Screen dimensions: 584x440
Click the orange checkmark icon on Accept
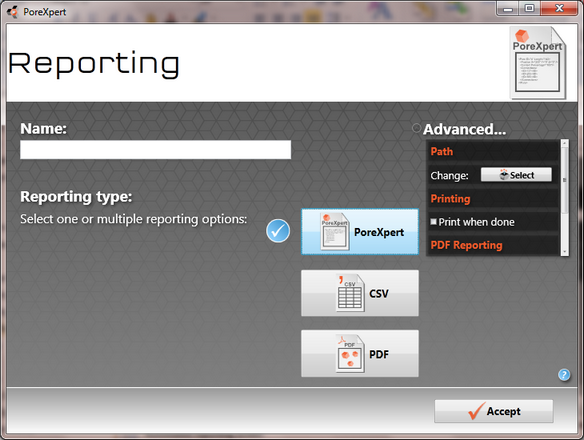click(x=476, y=411)
